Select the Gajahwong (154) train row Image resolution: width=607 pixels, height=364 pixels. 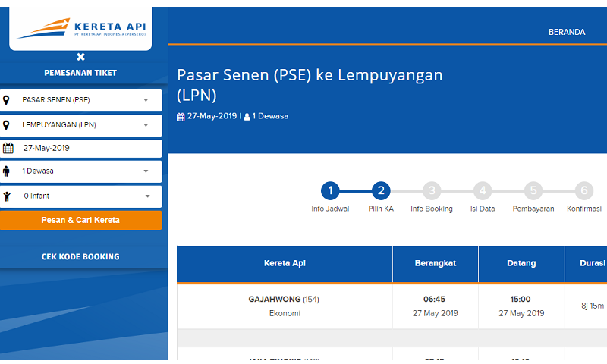(x=284, y=306)
